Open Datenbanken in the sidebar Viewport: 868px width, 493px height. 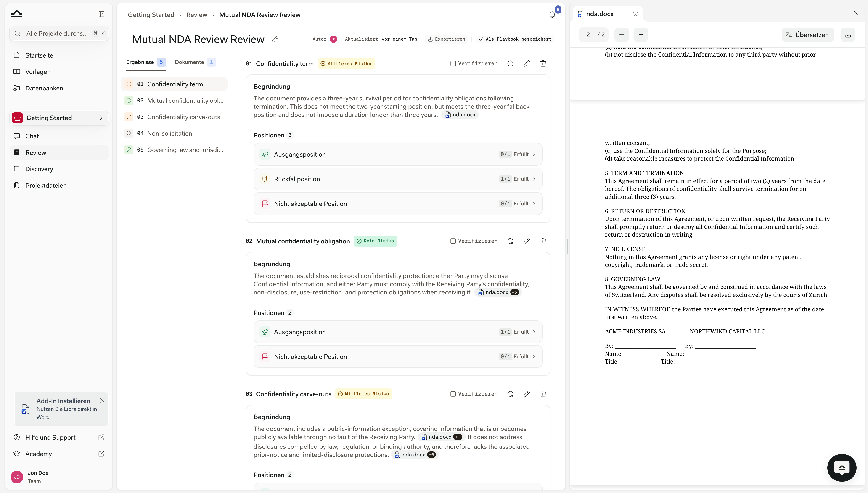pos(59,88)
